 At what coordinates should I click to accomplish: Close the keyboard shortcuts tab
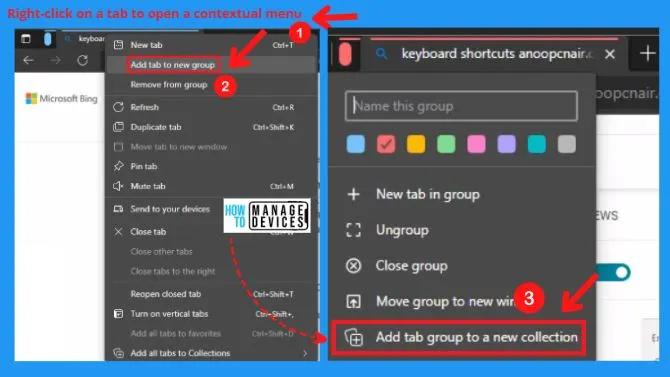pos(610,54)
